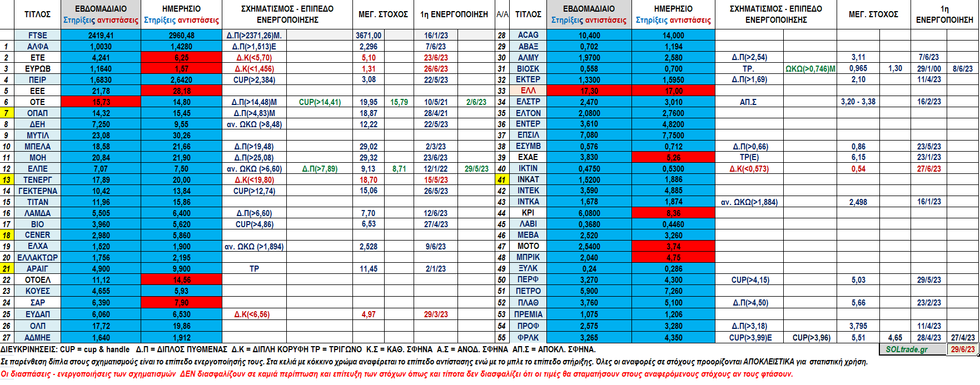The image size is (980, 385).
Task: Click FTSE weekly value 2419,41
Action: [x=101, y=36]
